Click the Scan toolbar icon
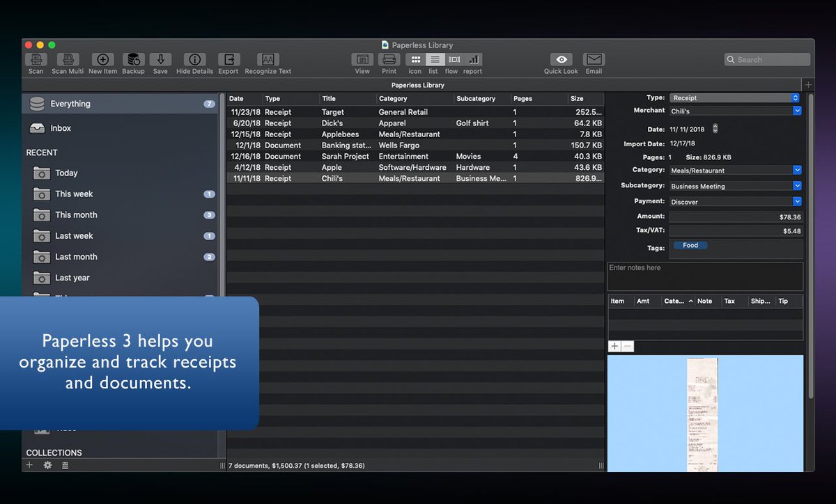Viewport: 836px width, 504px height. tap(36, 60)
